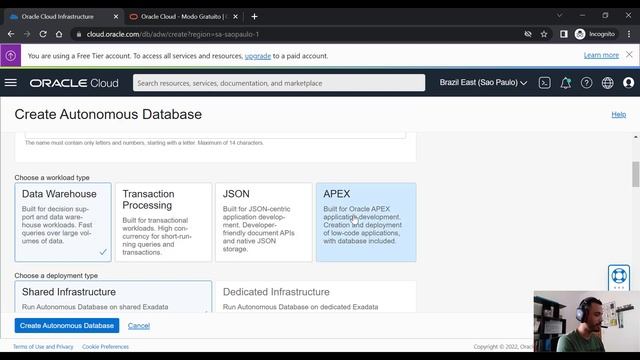This screenshot has height=360, width=640.
Task: Go to the browser home icon
Action: (59, 34)
